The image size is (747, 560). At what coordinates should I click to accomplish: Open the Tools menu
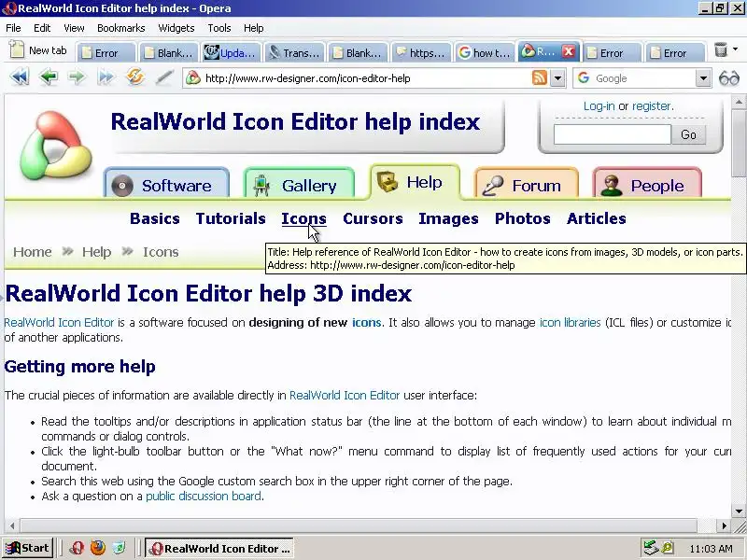pos(219,28)
